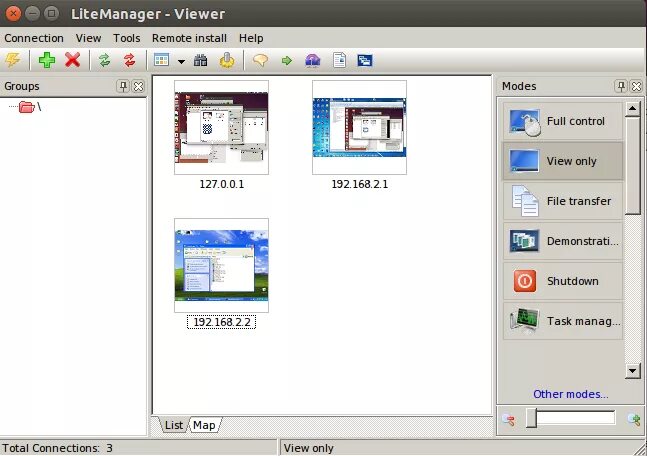Close the Groups panel

point(139,86)
